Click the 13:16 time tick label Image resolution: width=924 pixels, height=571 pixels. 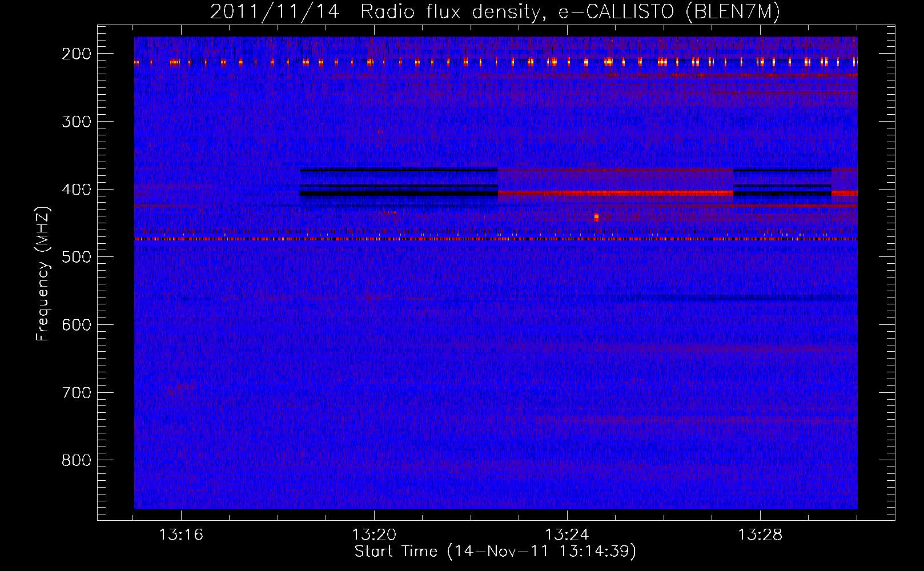pyautogui.click(x=181, y=535)
